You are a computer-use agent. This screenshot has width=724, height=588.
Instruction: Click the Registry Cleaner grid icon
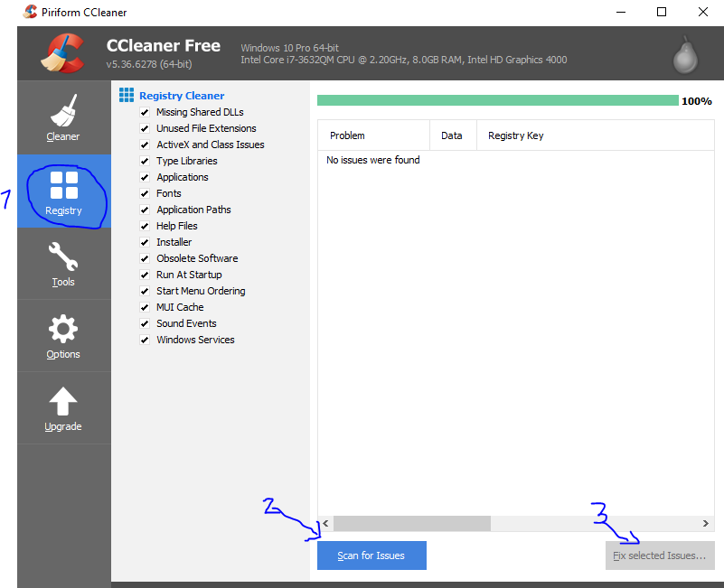click(126, 95)
